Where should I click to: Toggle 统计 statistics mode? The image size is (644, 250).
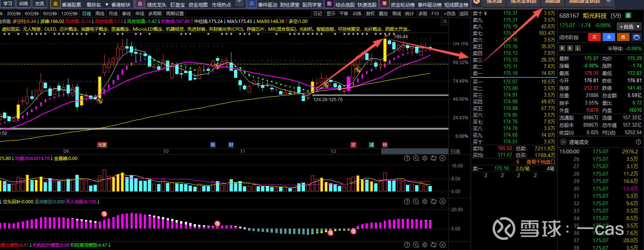(x=410, y=13)
